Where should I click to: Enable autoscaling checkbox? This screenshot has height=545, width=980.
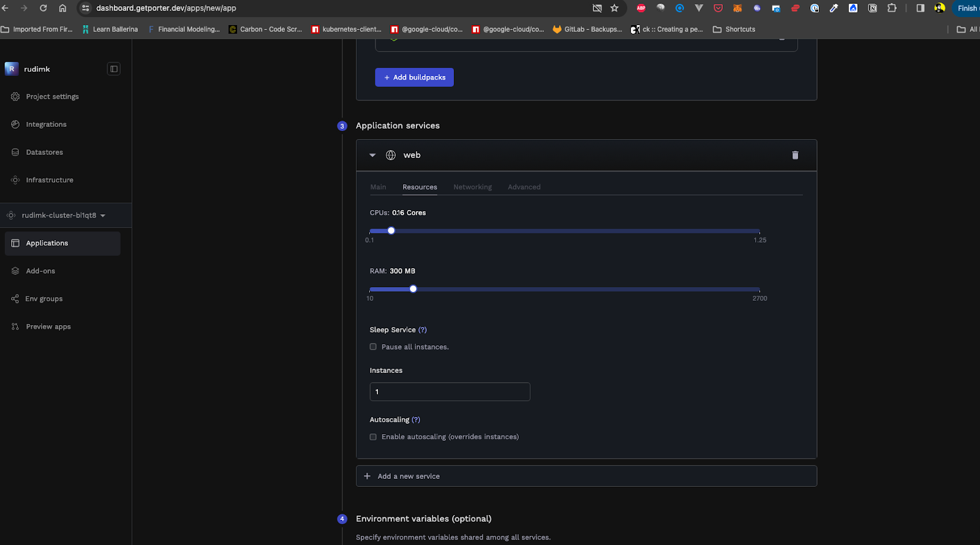(373, 437)
